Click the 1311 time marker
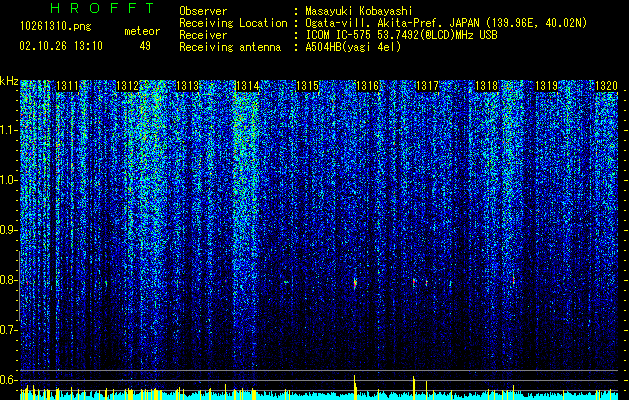 [67, 86]
